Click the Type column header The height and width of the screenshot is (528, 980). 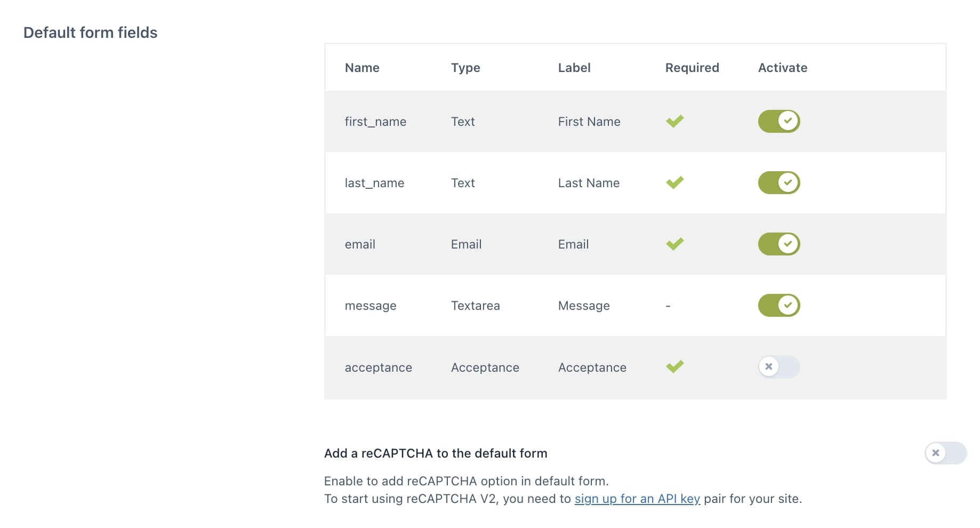tap(465, 68)
